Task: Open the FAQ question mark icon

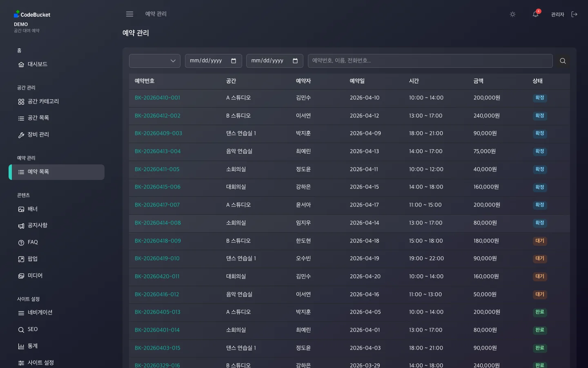Action: 21,242
